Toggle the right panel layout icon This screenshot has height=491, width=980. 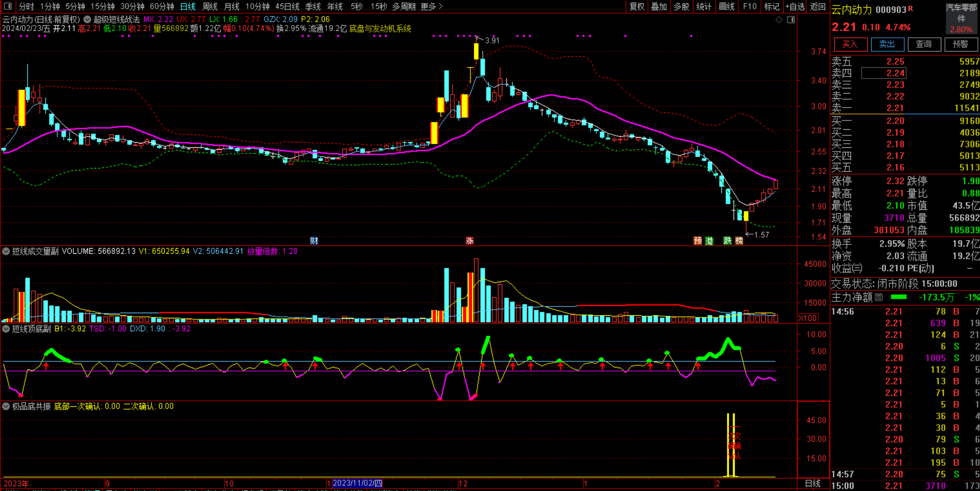click(x=791, y=20)
